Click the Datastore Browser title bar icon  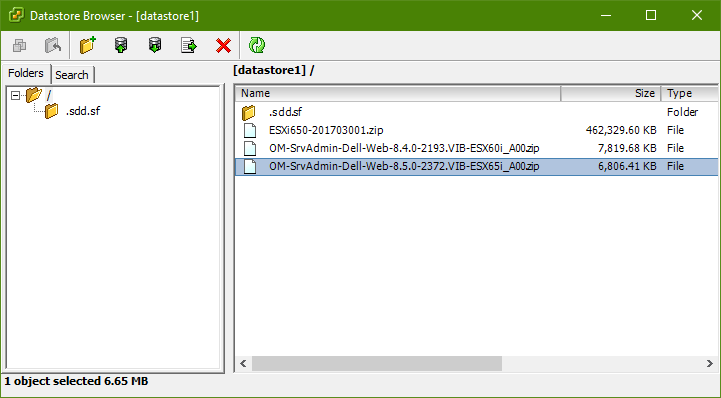(16, 15)
